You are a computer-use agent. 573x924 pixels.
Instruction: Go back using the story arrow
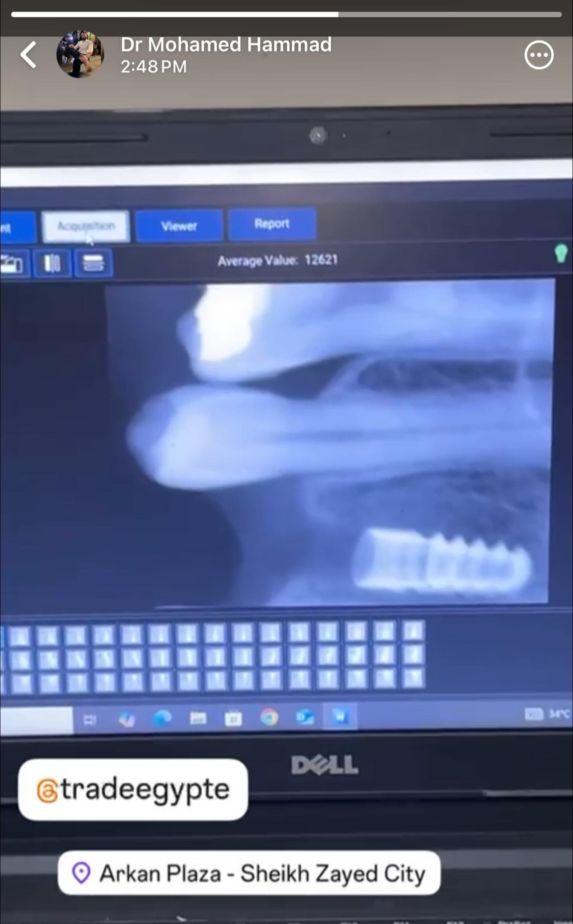pyautogui.click(x=28, y=55)
